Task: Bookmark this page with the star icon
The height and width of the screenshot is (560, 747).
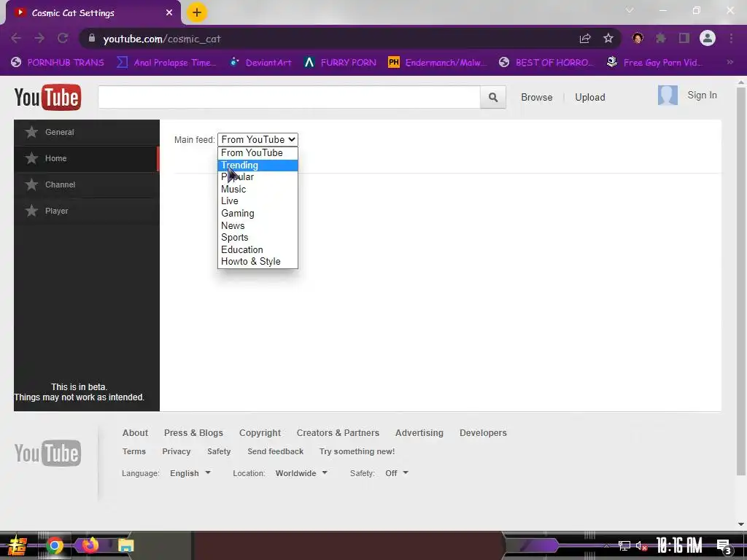Action: [x=608, y=39]
